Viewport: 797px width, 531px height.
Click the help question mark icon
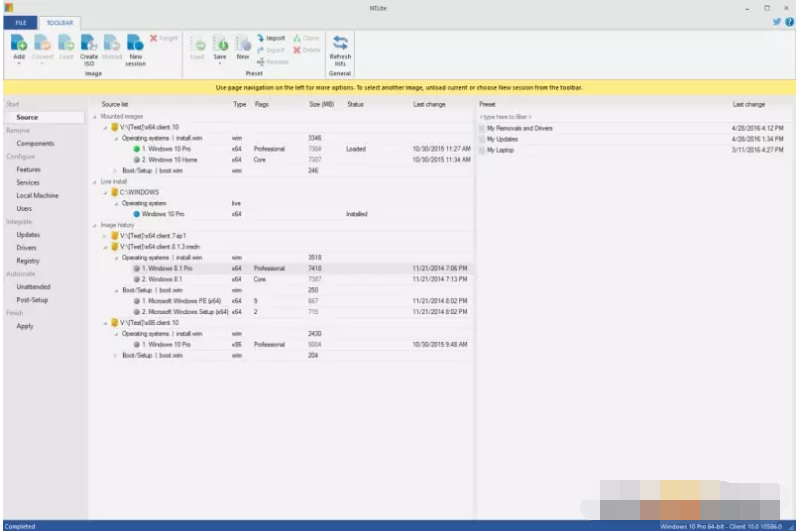789,21
